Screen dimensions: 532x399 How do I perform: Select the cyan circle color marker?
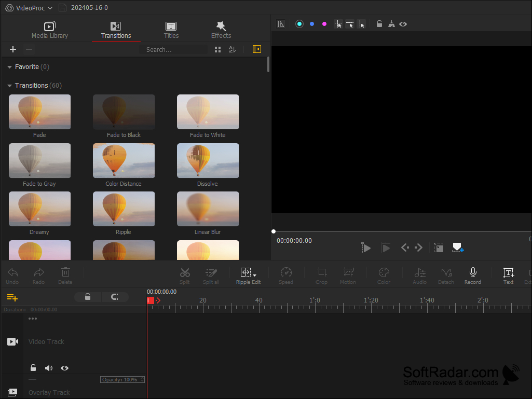299,24
